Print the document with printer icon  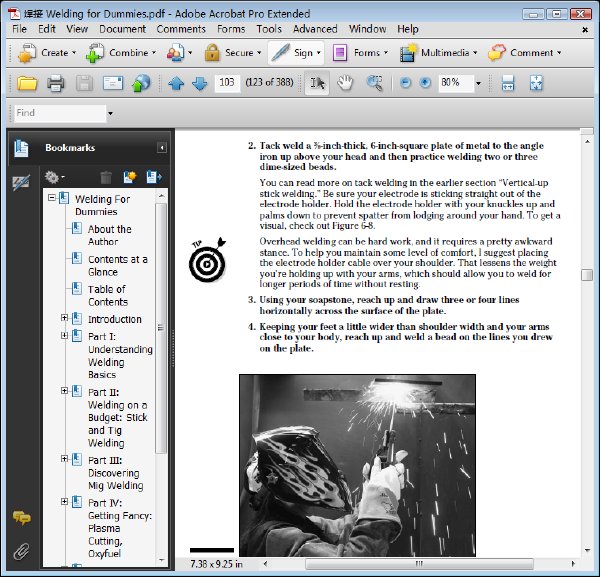click(55, 83)
